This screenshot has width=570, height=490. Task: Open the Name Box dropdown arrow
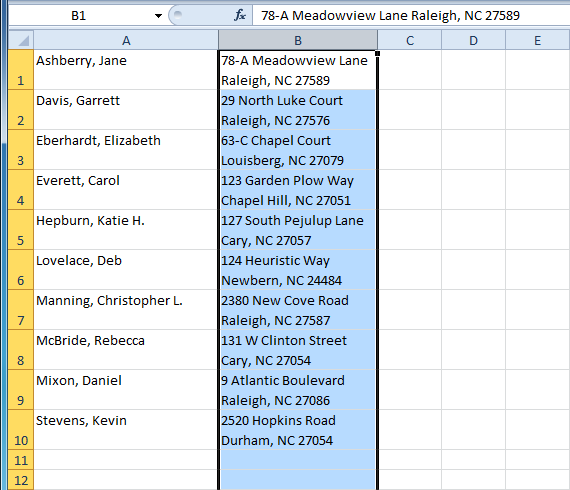pyautogui.click(x=158, y=16)
